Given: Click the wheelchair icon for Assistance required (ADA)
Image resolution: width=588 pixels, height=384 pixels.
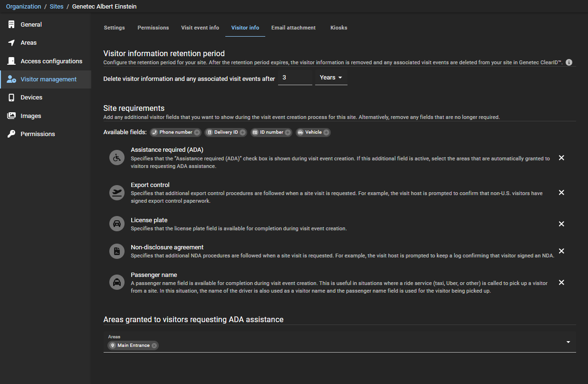Looking at the screenshot, I should (x=117, y=158).
